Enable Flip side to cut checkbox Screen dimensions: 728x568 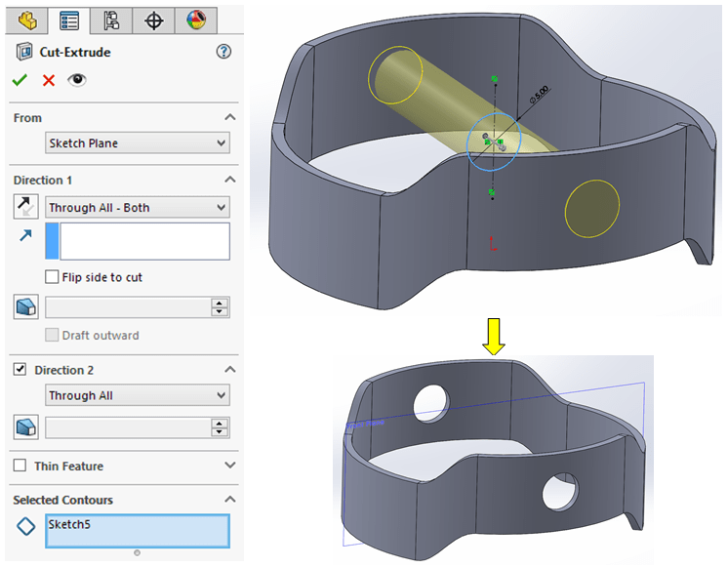click(x=52, y=277)
